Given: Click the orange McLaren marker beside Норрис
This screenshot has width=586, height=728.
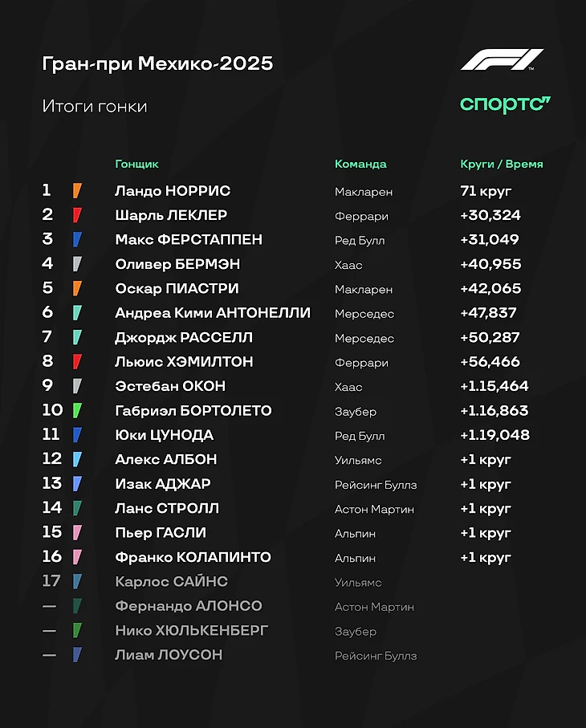Looking at the screenshot, I should pos(77,191).
